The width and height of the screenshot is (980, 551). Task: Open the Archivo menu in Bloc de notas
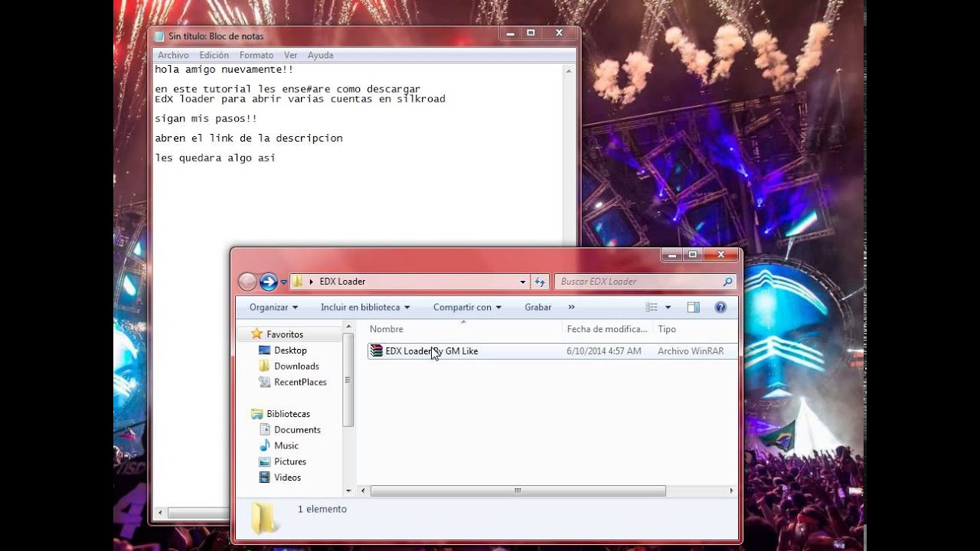coord(173,55)
